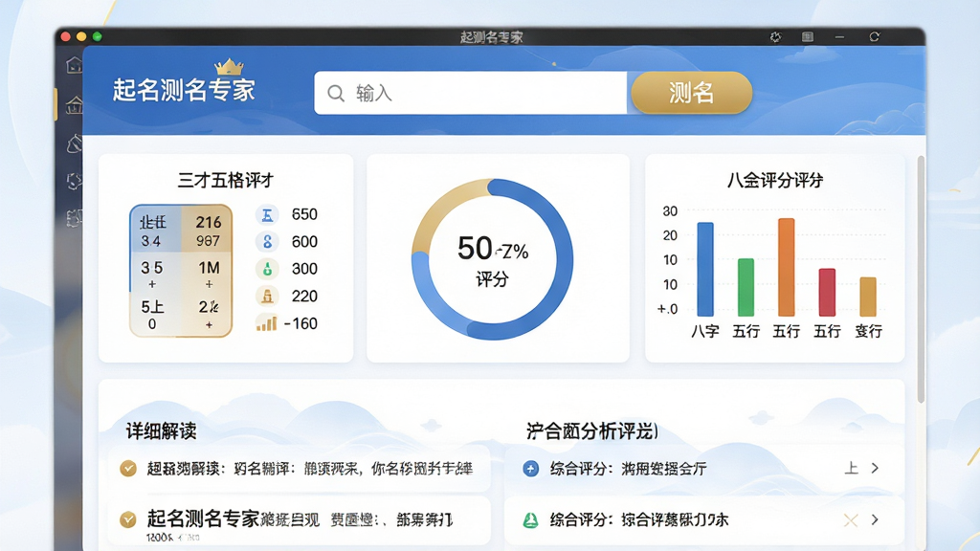This screenshot has width=980, height=551.
Task: Click the 5上 cell in the five-grid table
Action: 152,307
